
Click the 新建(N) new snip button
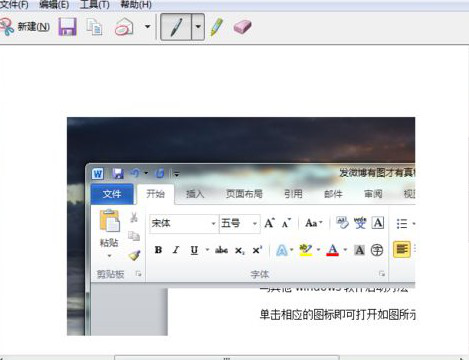tap(25, 27)
